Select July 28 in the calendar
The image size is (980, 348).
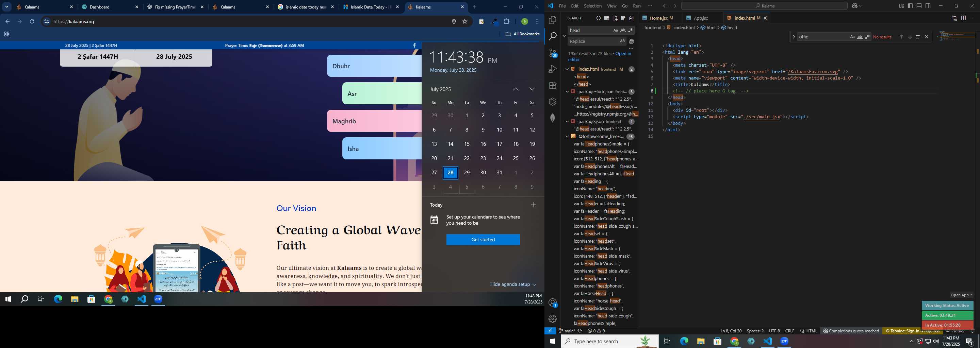pyautogui.click(x=451, y=173)
